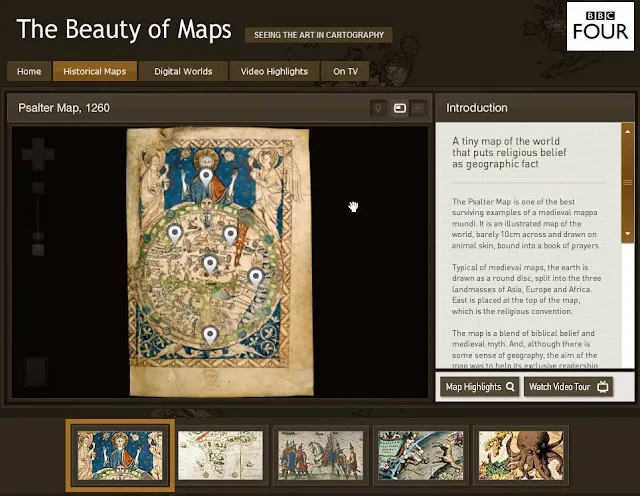Click Map Highlights button
This screenshot has width=640, height=496.
(480, 387)
